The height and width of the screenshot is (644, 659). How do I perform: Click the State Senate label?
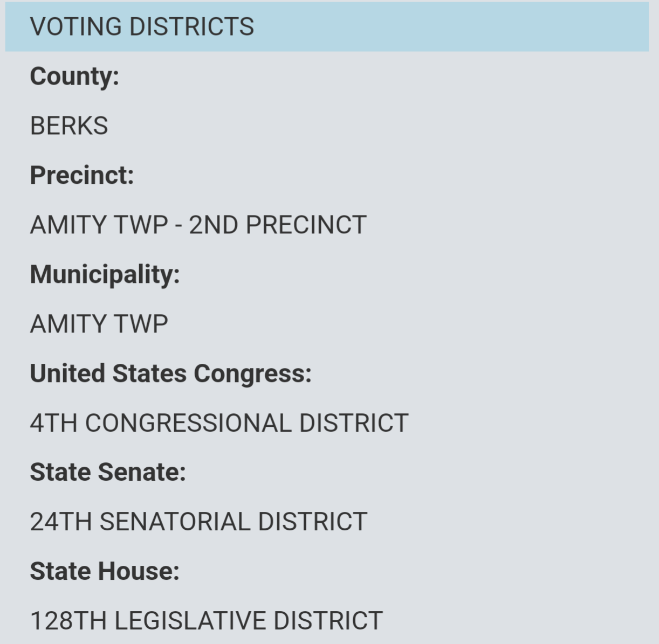[108, 472]
